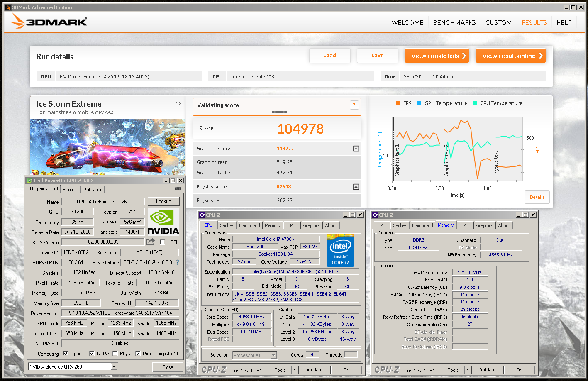Open the Processor #1 selection dropdown
588x381 pixels.
point(273,355)
